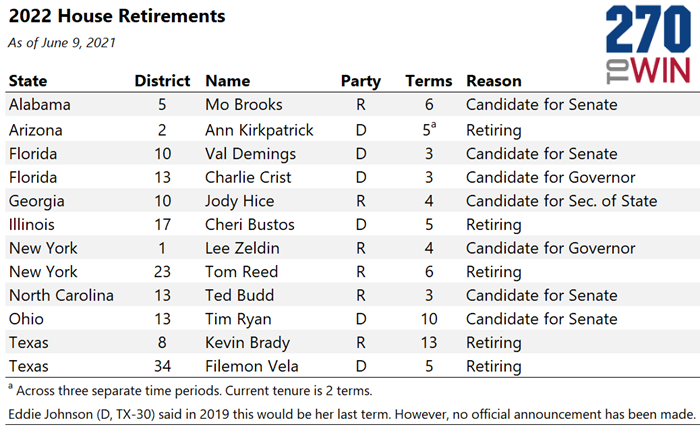
Task: Click the 270 to Win logo
Action: tap(648, 44)
